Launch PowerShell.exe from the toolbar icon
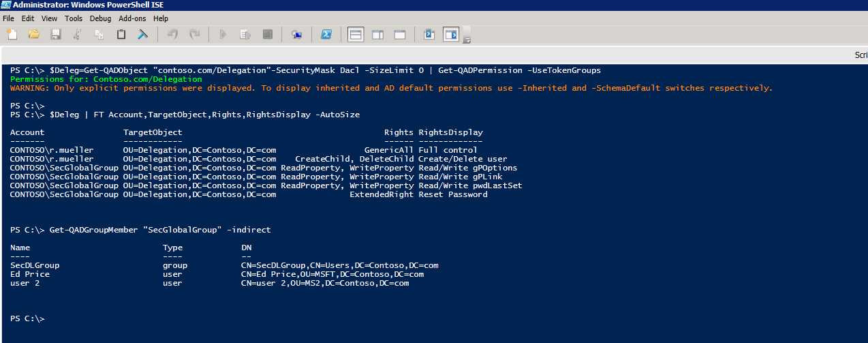 tap(326, 34)
